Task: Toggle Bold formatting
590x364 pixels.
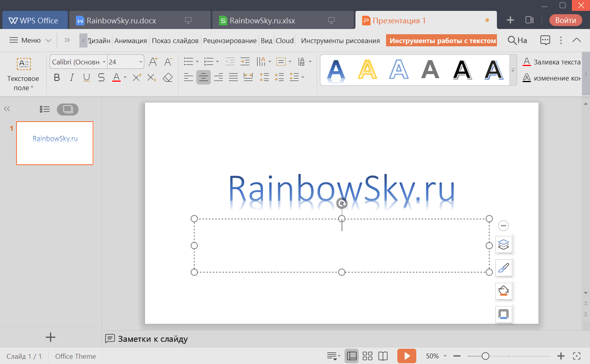Action: [x=57, y=77]
